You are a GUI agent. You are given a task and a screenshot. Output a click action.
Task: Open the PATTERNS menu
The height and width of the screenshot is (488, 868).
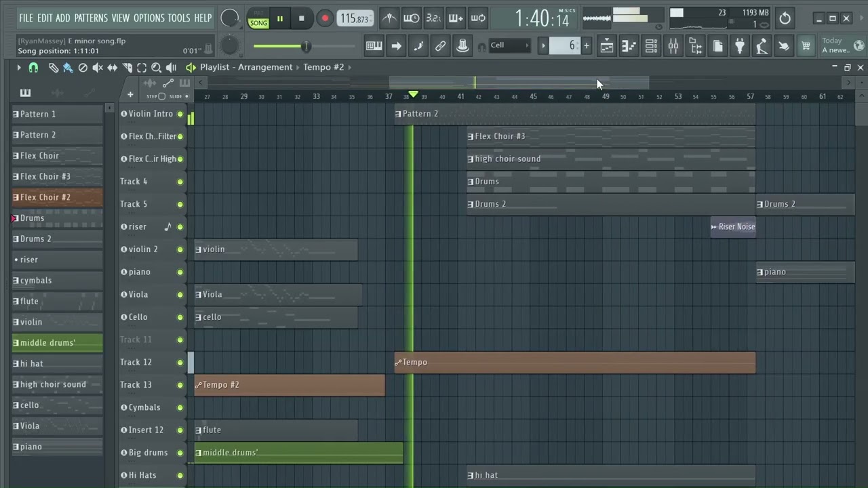pyautogui.click(x=91, y=18)
